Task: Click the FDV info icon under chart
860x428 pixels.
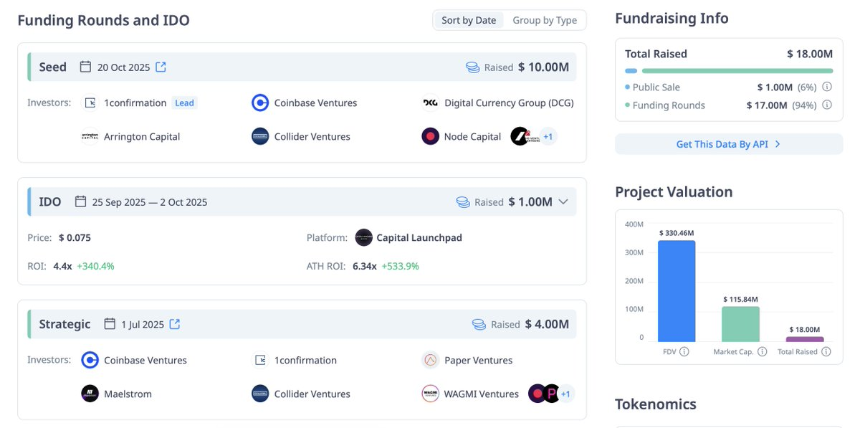Action: click(684, 351)
